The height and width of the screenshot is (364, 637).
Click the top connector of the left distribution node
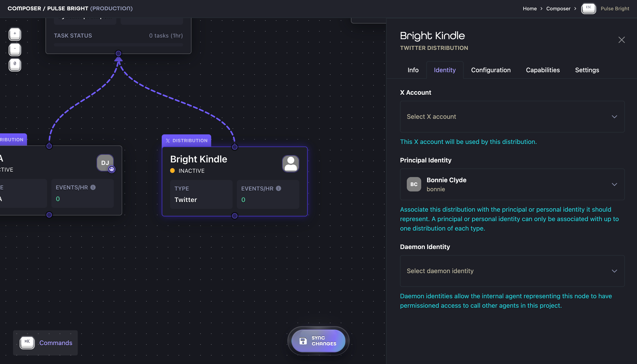click(x=49, y=146)
